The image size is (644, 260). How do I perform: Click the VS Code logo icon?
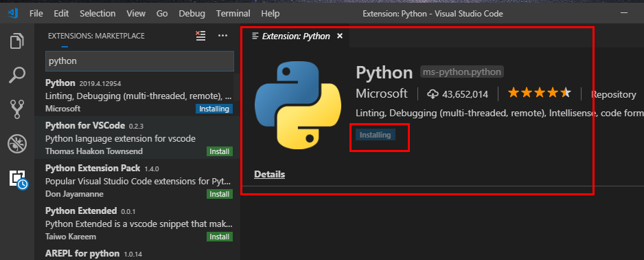click(12, 14)
